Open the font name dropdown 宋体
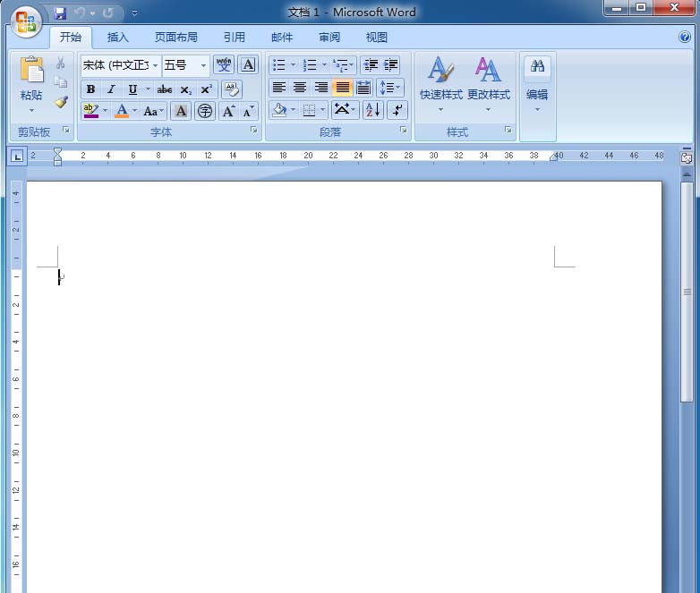 tap(155, 65)
